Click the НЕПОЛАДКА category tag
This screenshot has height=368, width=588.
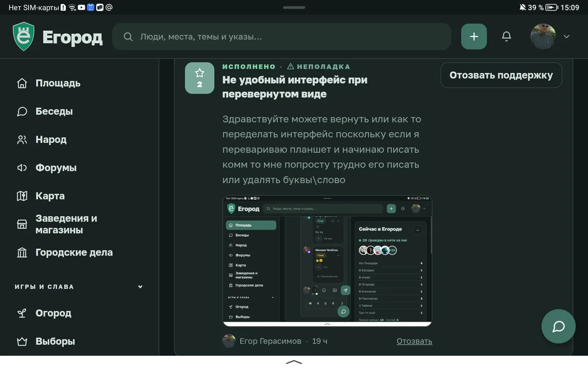point(319,66)
